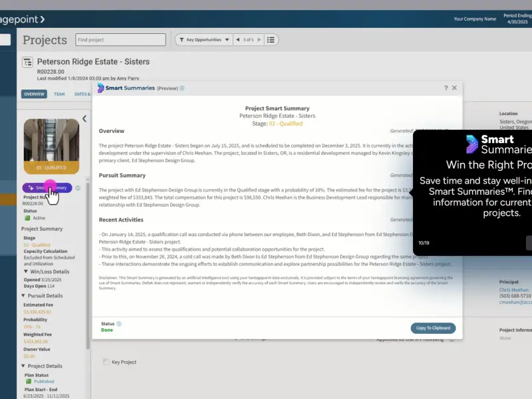Go to previous project arrow
Viewport: 532px width, 399px height.
(x=238, y=40)
